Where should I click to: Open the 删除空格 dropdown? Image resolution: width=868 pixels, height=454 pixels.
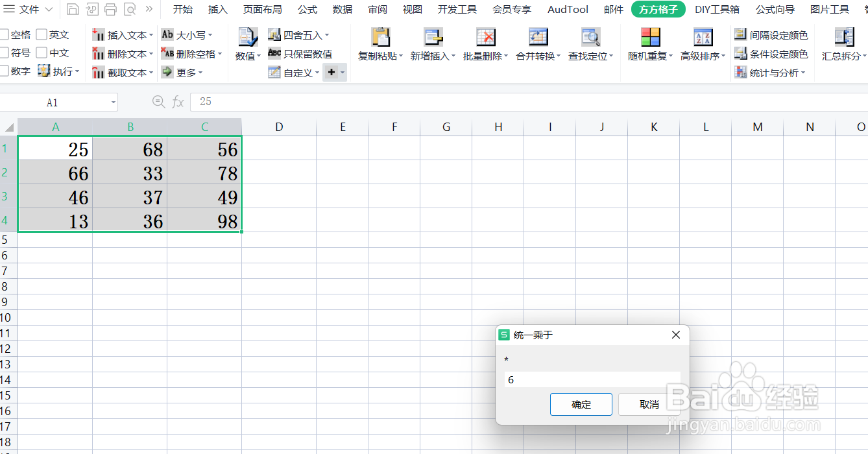pos(220,54)
